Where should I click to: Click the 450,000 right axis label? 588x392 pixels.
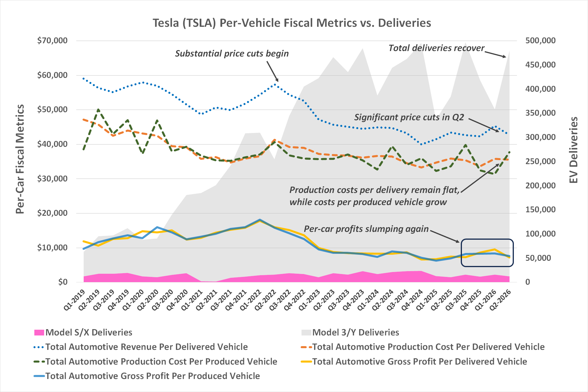pyautogui.click(x=540, y=65)
